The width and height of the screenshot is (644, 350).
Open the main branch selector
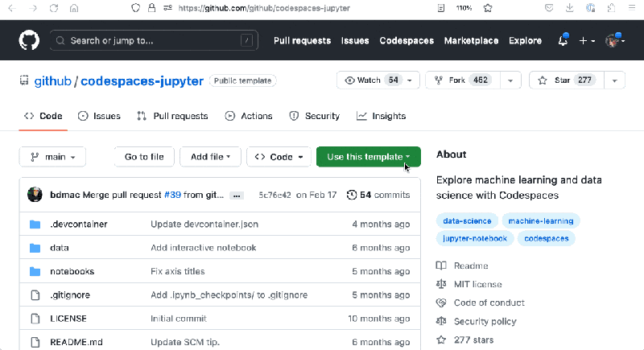(52, 157)
